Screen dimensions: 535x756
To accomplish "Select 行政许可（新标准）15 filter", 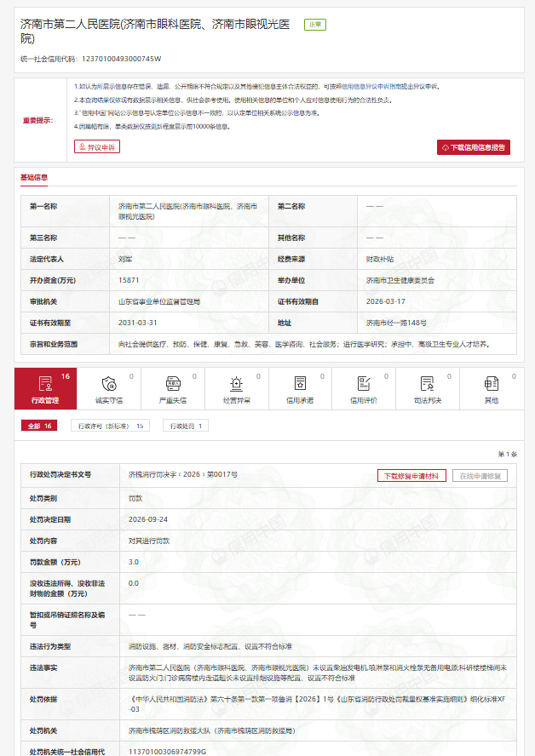I will [x=111, y=426].
